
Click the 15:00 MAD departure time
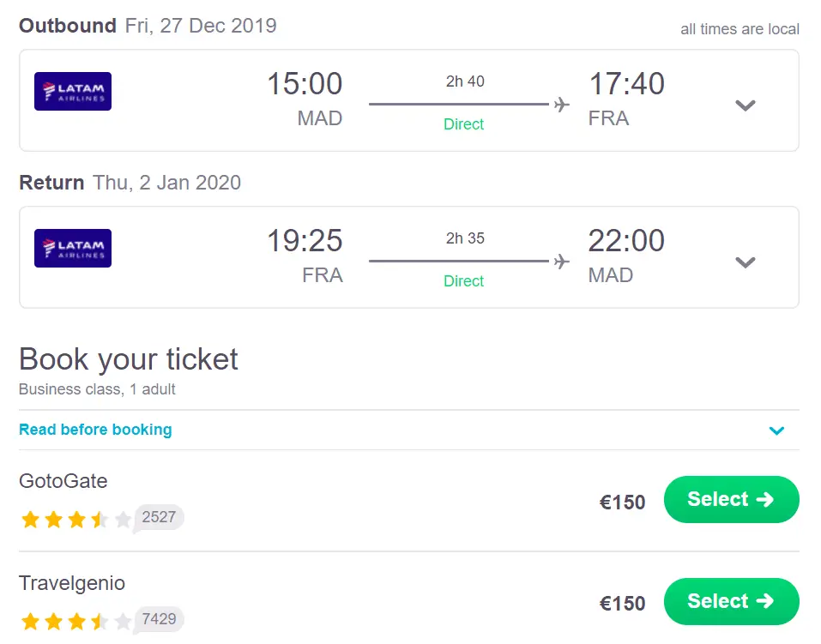[305, 85]
